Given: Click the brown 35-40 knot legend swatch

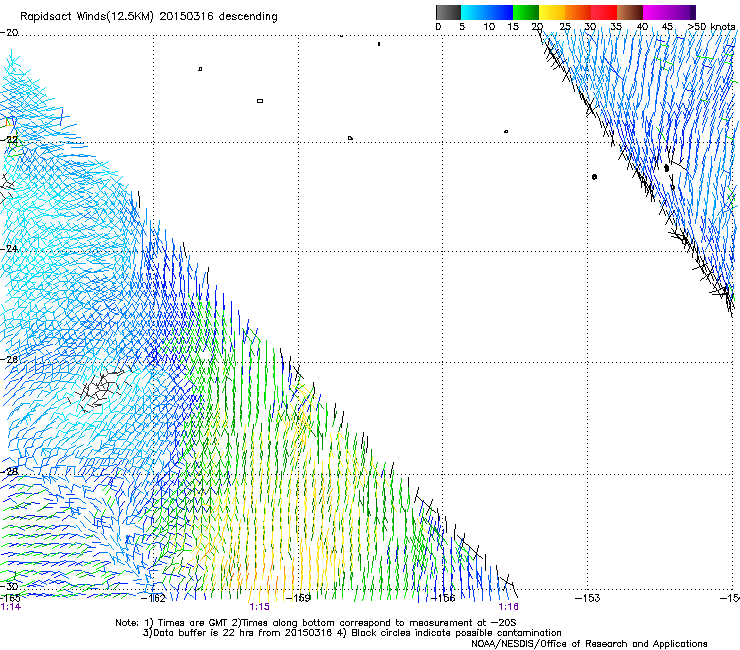Looking at the screenshot, I should (x=630, y=12).
